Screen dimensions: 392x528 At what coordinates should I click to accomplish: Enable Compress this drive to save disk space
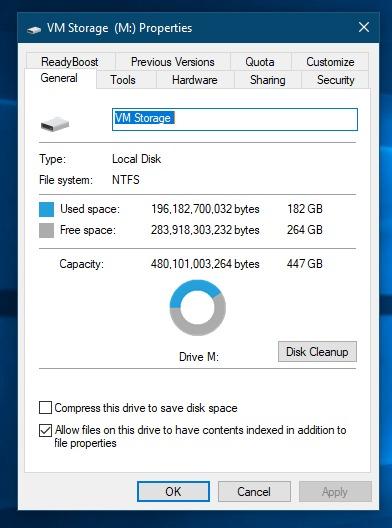(x=45, y=407)
